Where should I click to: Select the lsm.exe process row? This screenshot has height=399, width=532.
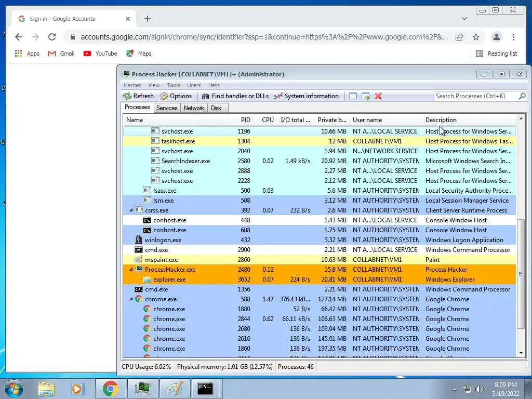[319, 201]
